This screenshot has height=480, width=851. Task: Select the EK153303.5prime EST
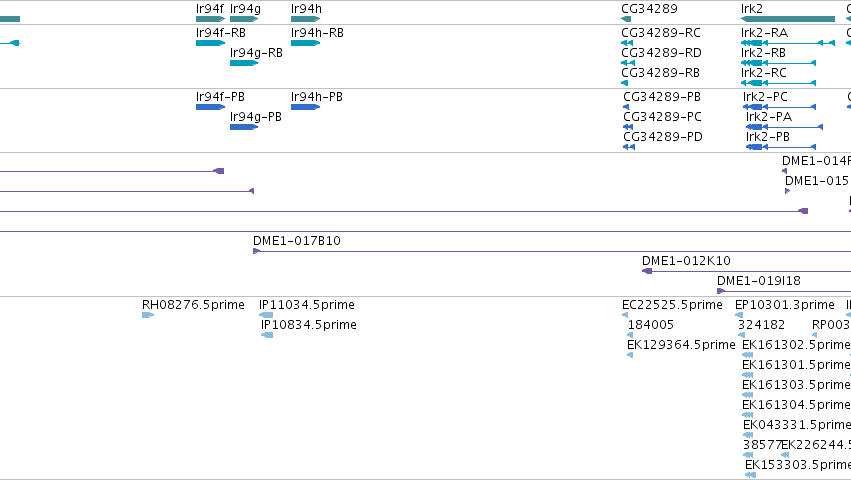click(x=798, y=465)
